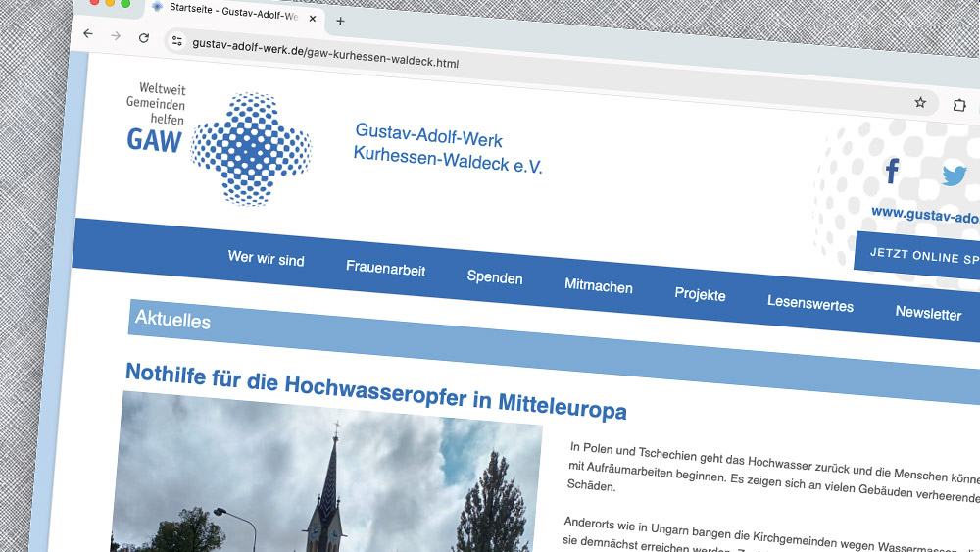The image size is (980, 552).
Task: Click the paragraph starting Anderorts wie in Ungarn
Action: (x=770, y=536)
